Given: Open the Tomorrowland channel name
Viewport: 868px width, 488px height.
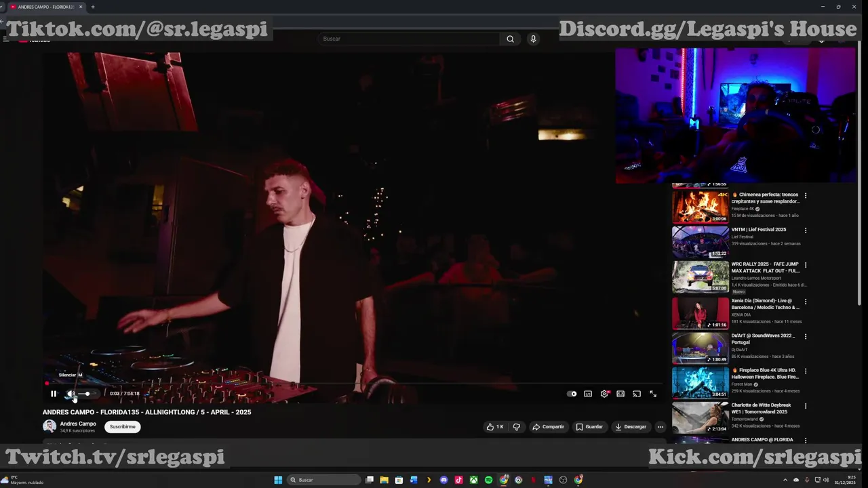Looking at the screenshot, I should (746, 419).
